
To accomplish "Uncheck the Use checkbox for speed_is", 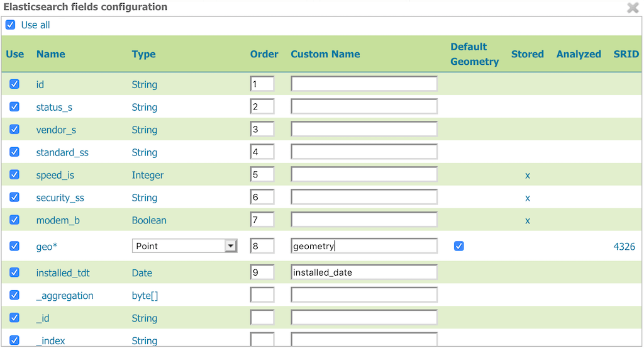I will (14, 175).
